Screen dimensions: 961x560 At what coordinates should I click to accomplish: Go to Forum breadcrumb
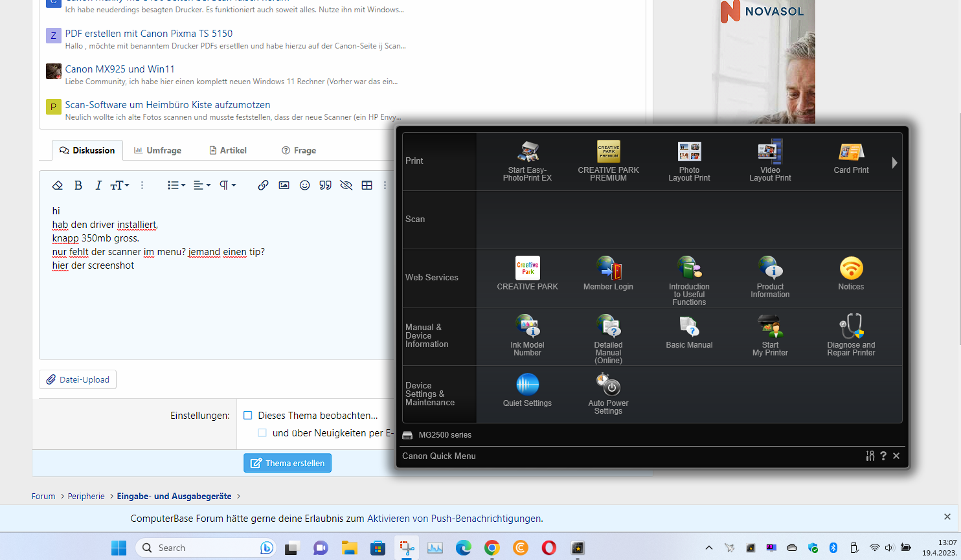pyautogui.click(x=43, y=497)
